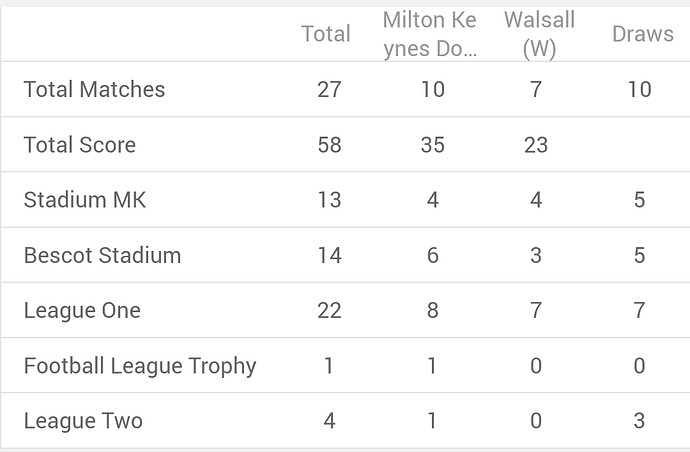
Task: Select Bescot Stadium total value 14
Action: pos(328,255)
